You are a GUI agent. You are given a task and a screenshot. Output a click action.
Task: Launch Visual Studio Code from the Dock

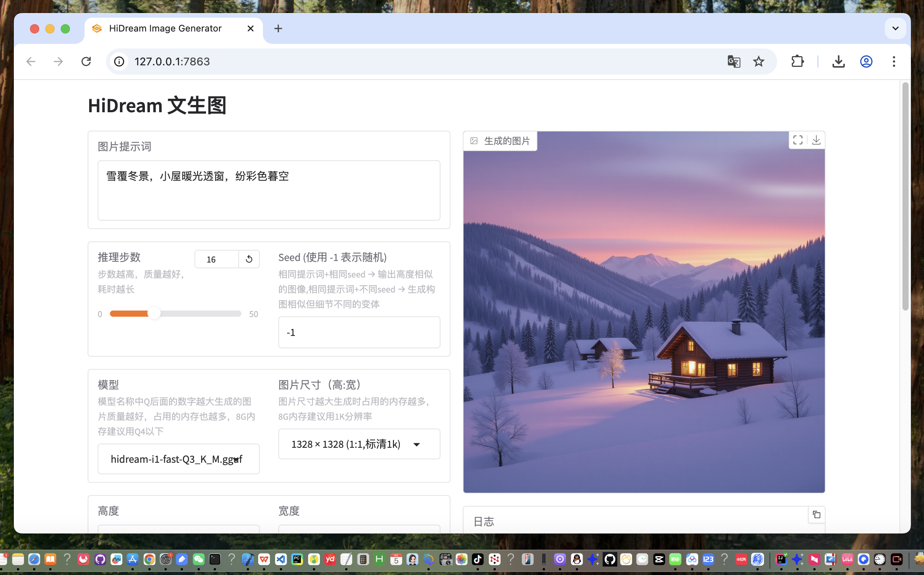pos(281,559)
